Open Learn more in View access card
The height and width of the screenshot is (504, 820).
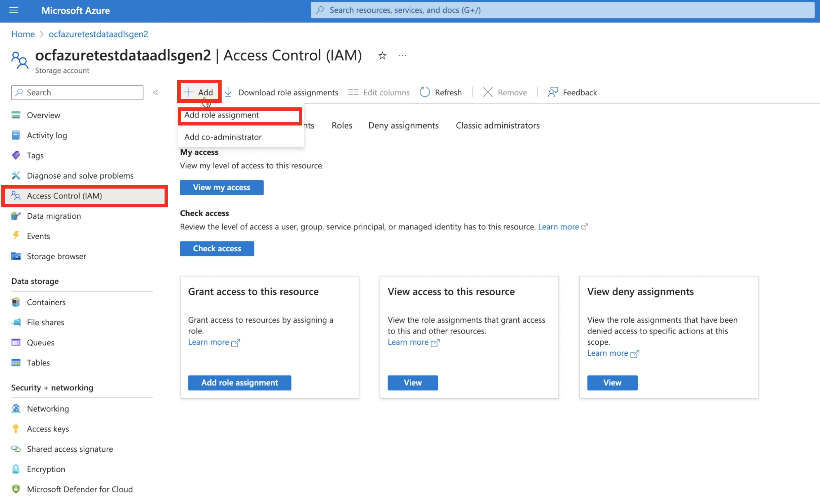click(x=413, y=342)
